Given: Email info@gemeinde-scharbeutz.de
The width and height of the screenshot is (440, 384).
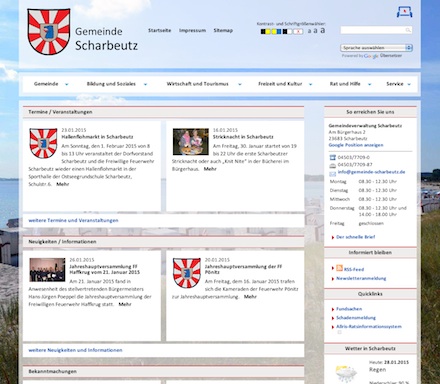Looking at the screenshot, I should click(x=371, y=172).
